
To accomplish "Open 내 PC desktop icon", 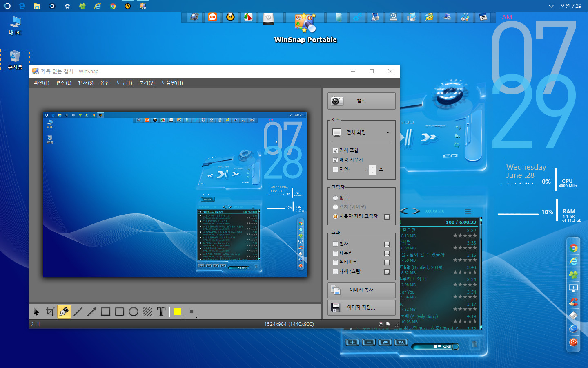I will click(x=15, y=26).
